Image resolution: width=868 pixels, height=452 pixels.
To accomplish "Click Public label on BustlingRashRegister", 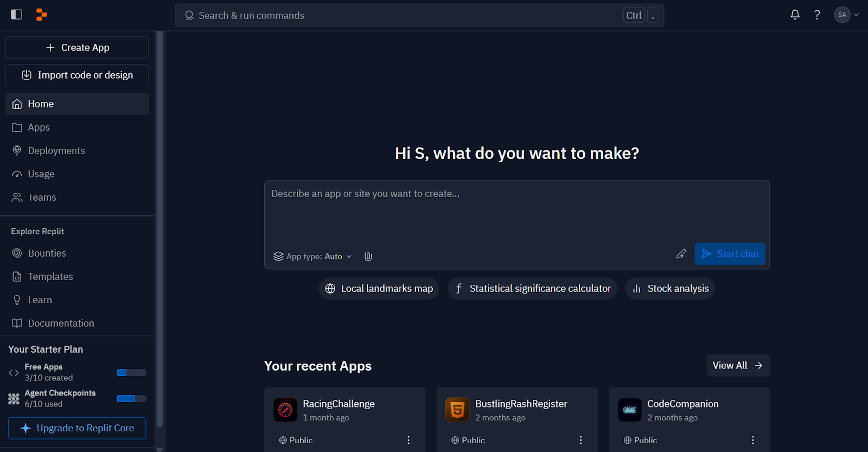I will point(473,440).
